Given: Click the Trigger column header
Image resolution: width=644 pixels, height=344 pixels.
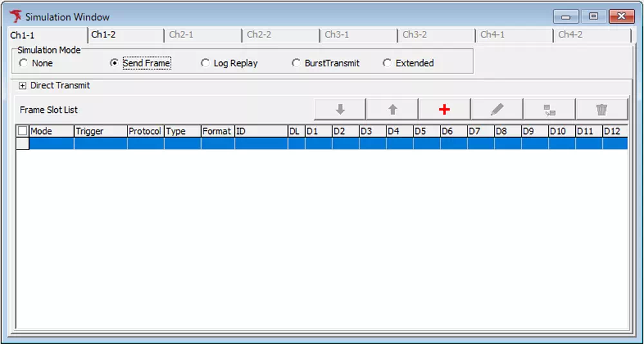Looking at the screenshot, I should (x=100, y=131).
